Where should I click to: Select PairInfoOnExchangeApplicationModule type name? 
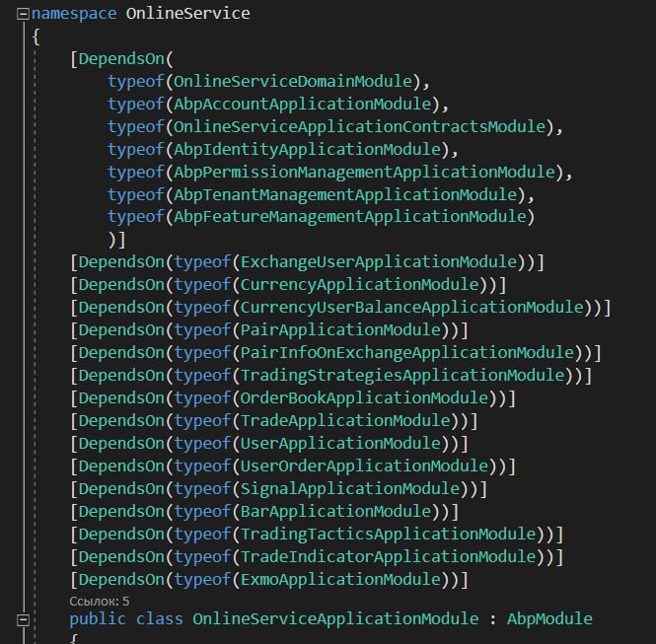point(408,352)
